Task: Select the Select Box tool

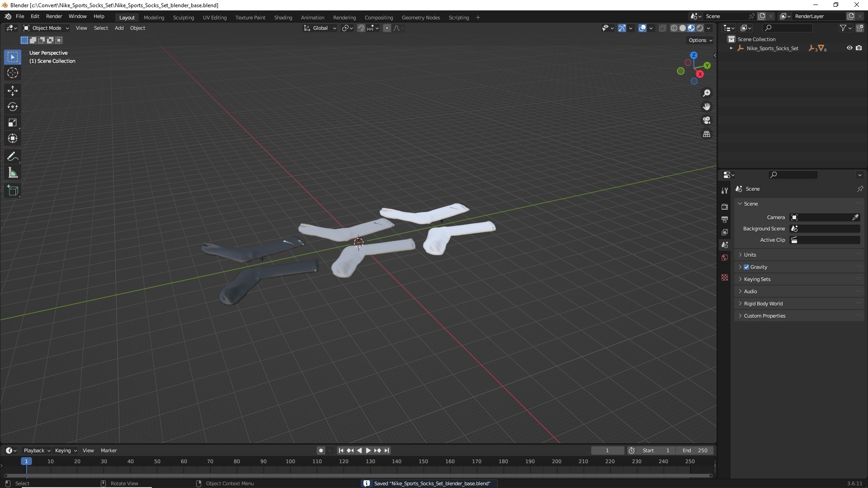Action: [x=13, y=57]
